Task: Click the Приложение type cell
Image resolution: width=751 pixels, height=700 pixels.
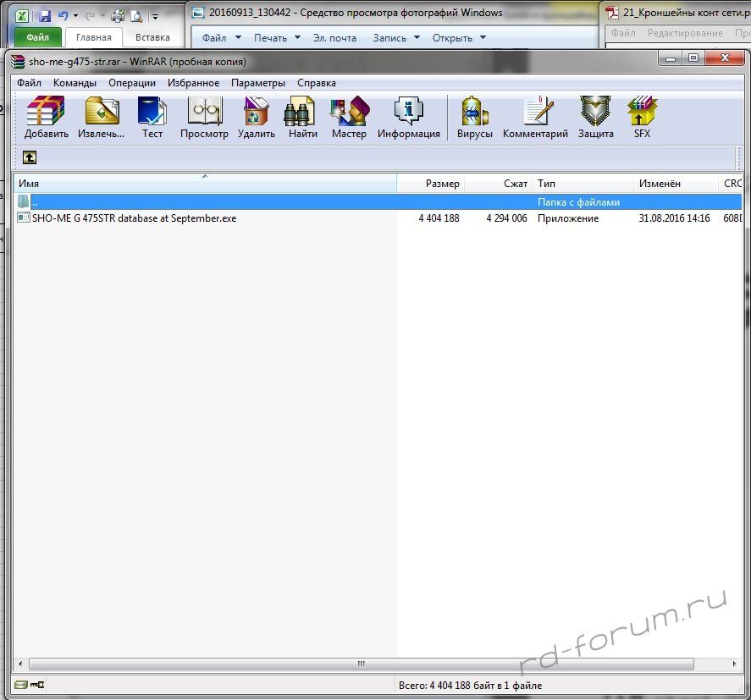Action: [x=567, y=218]
